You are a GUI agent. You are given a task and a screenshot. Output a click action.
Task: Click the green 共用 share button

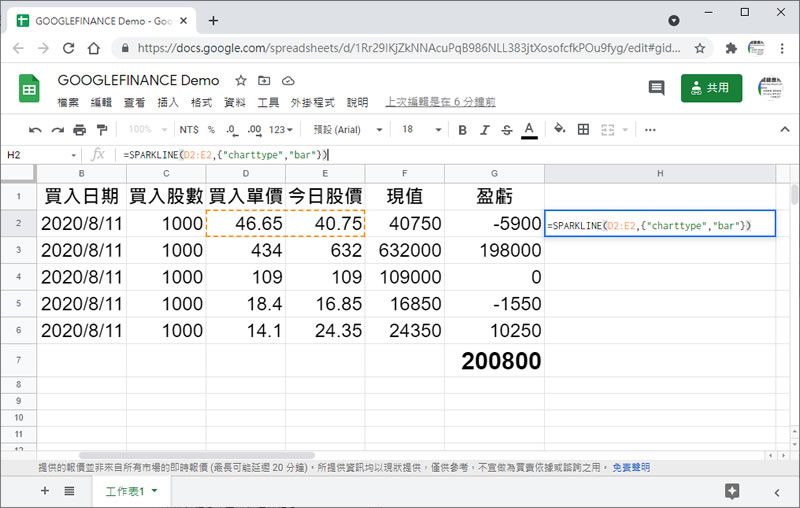[x=711, y=88]
